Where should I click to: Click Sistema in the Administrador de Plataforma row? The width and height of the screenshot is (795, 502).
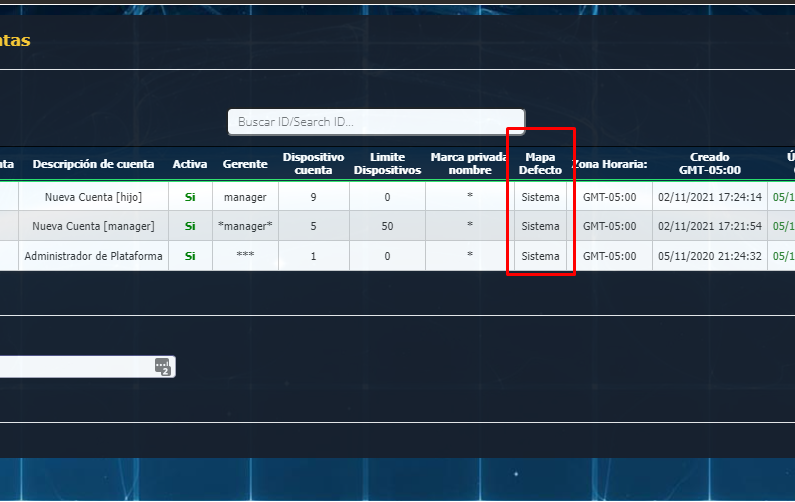pyautogui.click(x=540, y=256)
